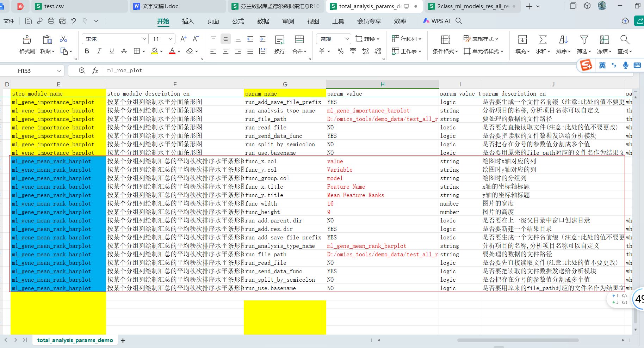Add a new sheet with plus icon
This screenshot has height=348, width=644.
click(123, 341)
